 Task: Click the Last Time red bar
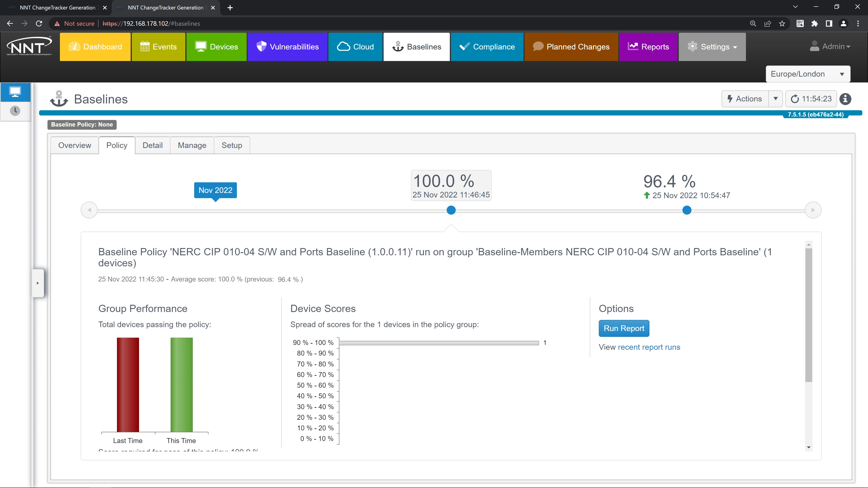(128, 385)
